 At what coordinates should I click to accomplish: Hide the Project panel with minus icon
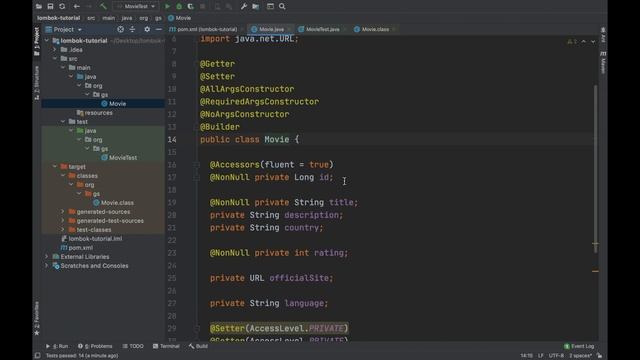click(x=159, y=29)
